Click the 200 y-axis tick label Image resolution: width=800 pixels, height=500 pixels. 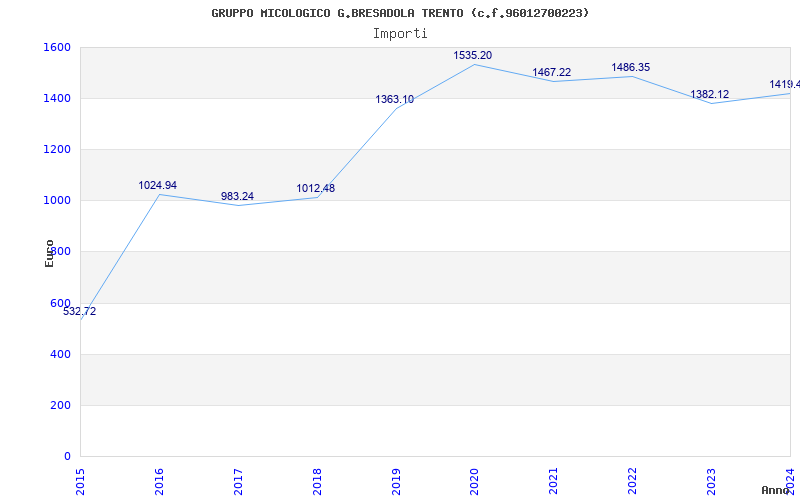tap(60, 405)
